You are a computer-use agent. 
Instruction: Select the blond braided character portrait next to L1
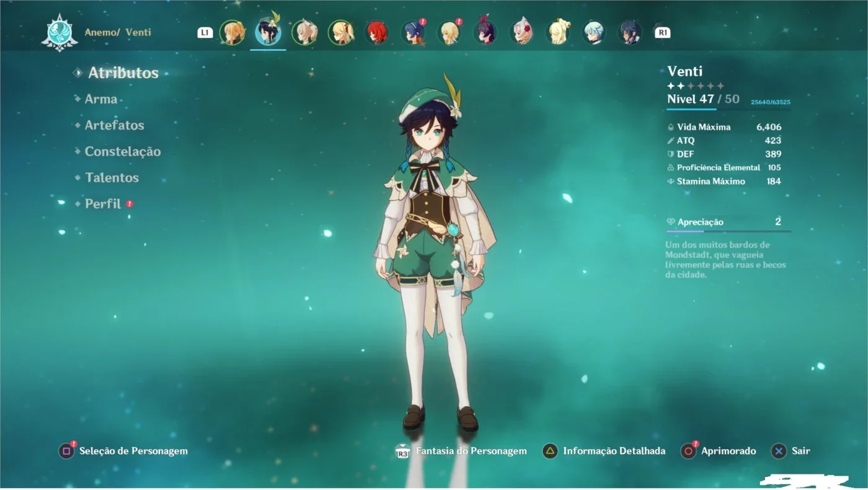(232, 32)
